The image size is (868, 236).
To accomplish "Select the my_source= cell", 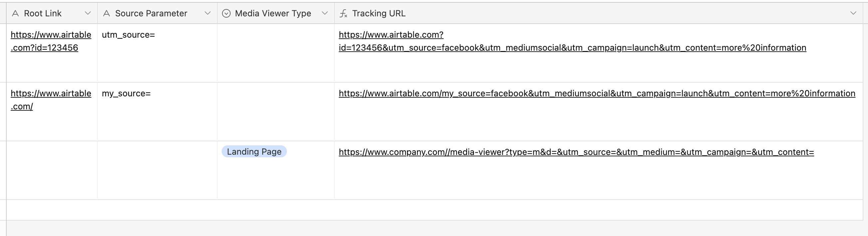I will tap(157, 112).
